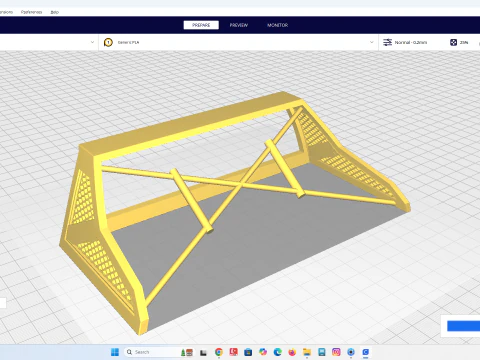The width and height of the screenshot is (480, 360).
Task: Open Instagram from the taskbar
Action: [336, 352]
